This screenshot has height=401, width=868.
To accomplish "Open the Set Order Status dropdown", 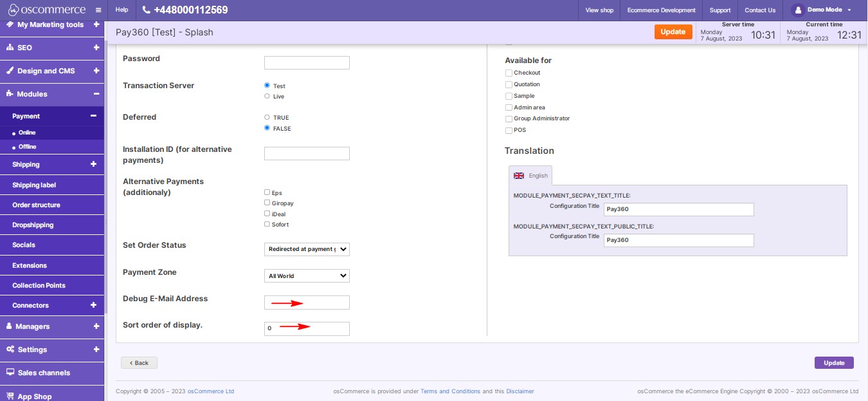I will coord(307,249).
